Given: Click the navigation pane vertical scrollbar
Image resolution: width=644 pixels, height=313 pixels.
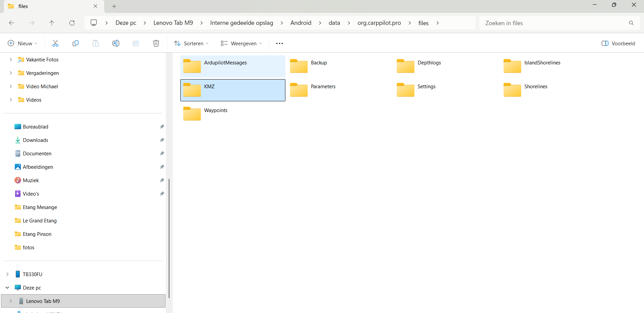Looking at the screenshot, I should [x=169, y=238].
